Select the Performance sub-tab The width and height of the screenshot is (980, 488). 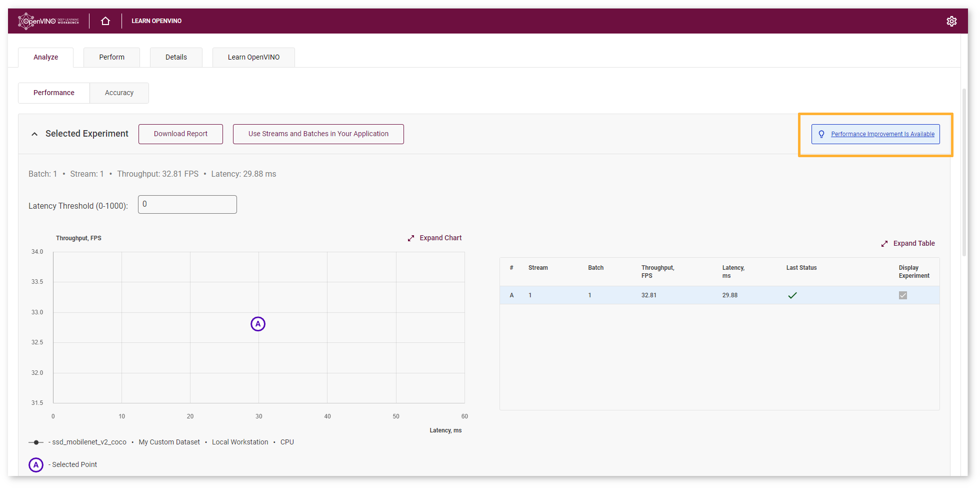coord(54,93)
